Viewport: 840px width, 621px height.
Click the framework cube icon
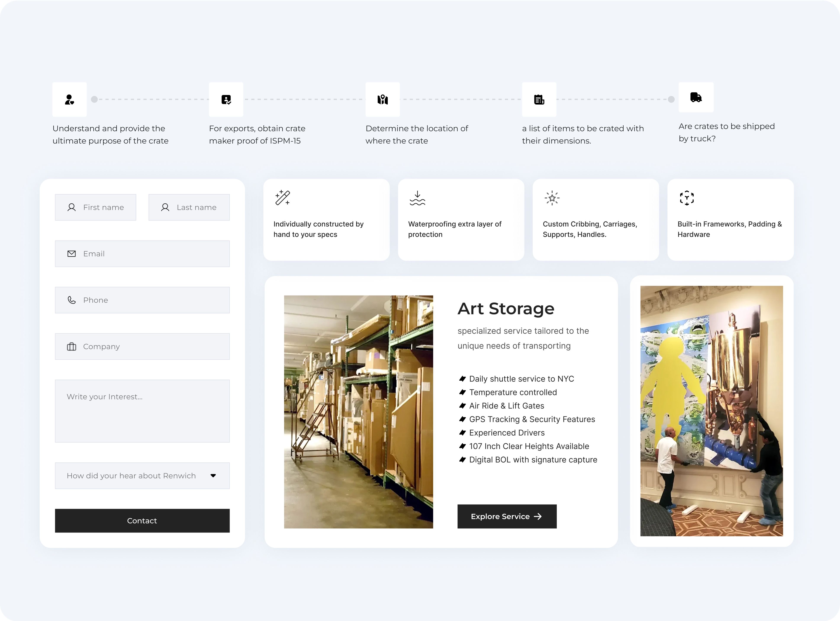687,198
